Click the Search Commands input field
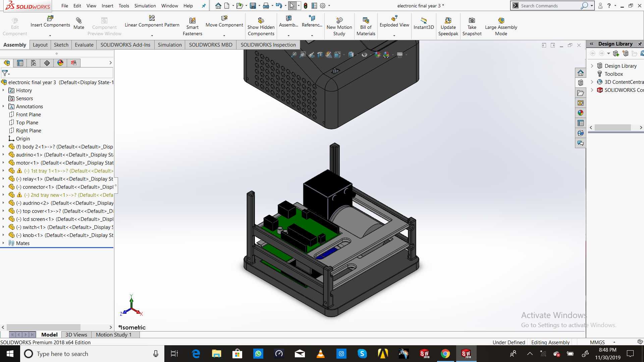Screen dimensions: 644x362 pos(550,6)
